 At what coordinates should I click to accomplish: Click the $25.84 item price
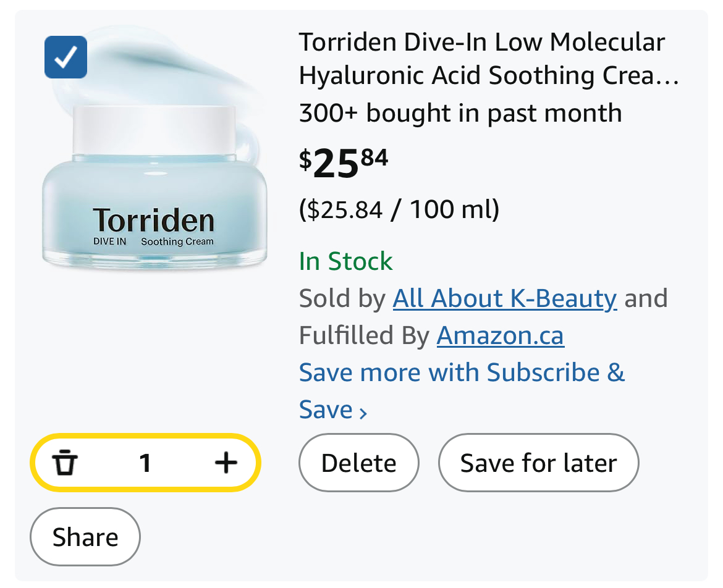pyautogui.click(x=344, y=162)
